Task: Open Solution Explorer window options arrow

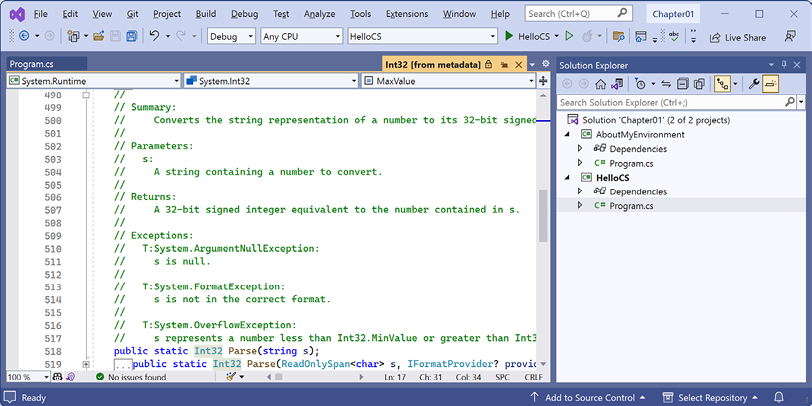Action: 771,65
